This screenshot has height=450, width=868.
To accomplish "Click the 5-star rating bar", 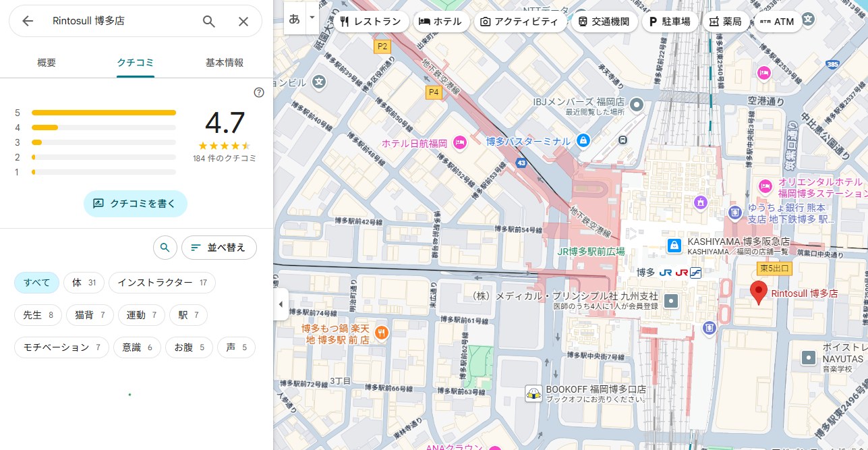I will point(104,113).
